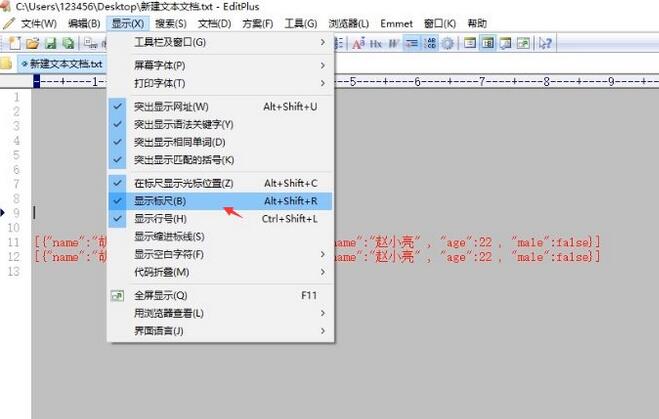Open the 帮助 menu
659x419 pixels.
[x=477, y=24]
